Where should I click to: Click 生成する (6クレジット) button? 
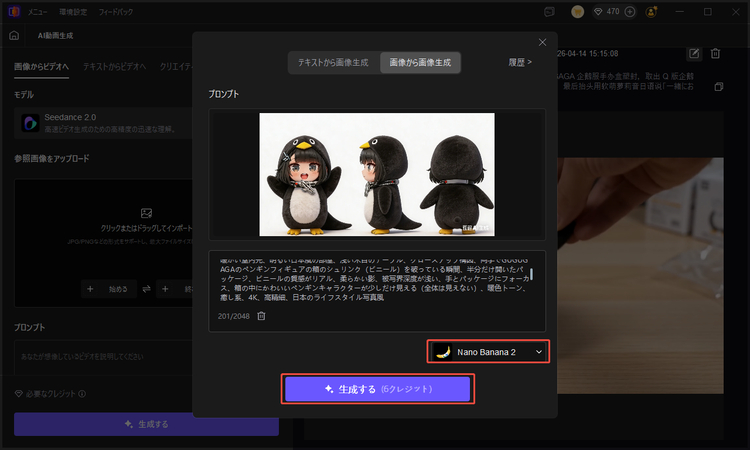pyautogui.click(x=377, y=389)
